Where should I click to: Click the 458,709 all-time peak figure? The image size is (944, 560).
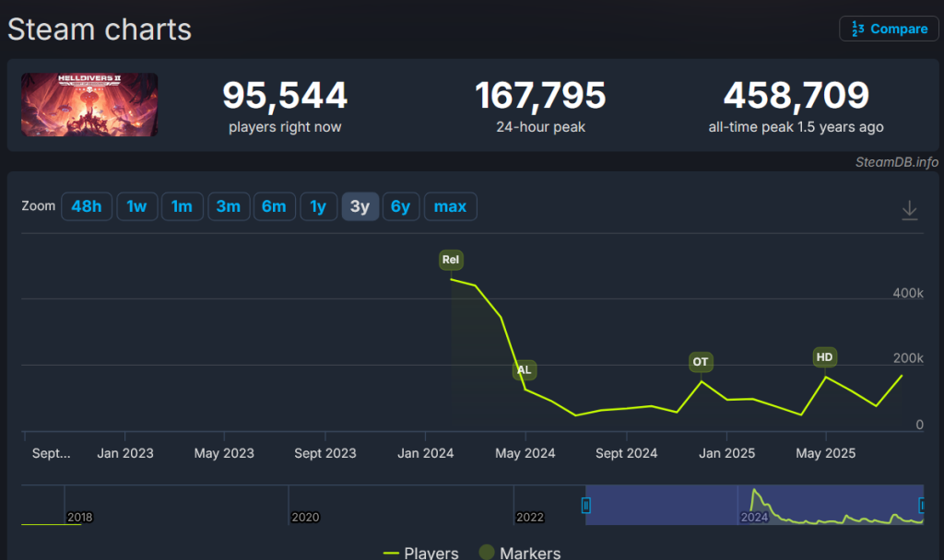tap(796, 96)
